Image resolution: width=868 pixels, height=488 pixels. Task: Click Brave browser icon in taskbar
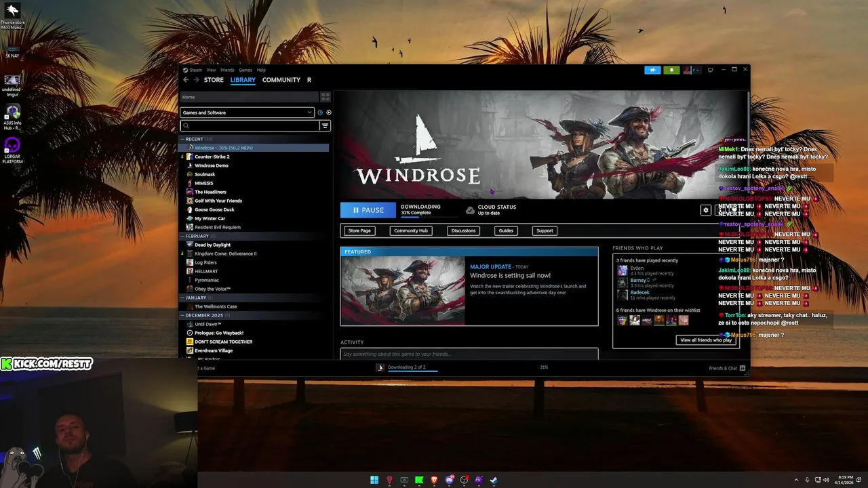[434, 480]
